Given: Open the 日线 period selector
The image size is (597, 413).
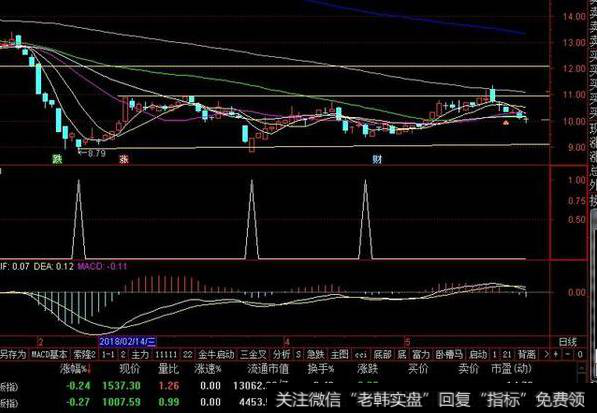Looking at the screenshot, I should (568, 342).
